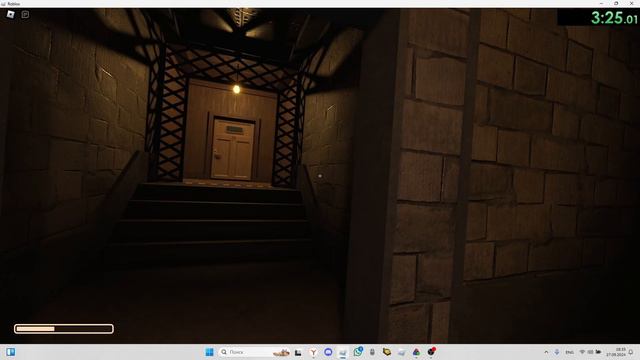Click the hanging ceiling lamp

click(x=236, y=89)
